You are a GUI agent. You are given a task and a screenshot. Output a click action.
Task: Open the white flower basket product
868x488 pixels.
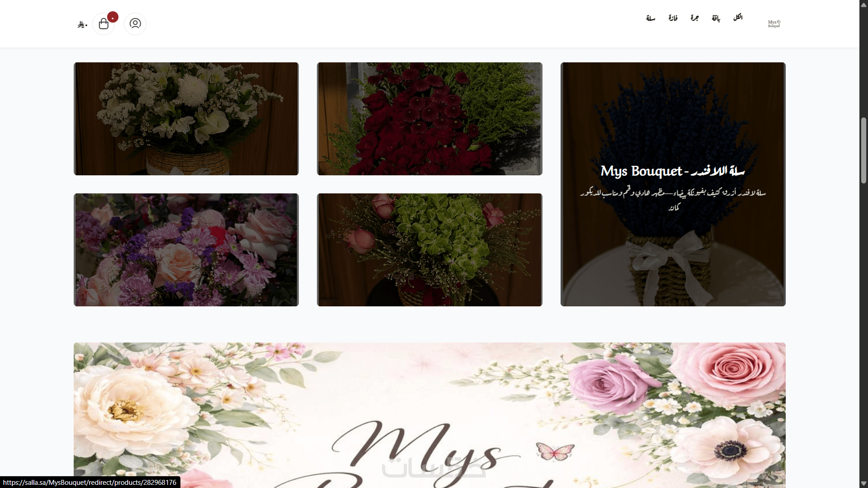(186, 119)
